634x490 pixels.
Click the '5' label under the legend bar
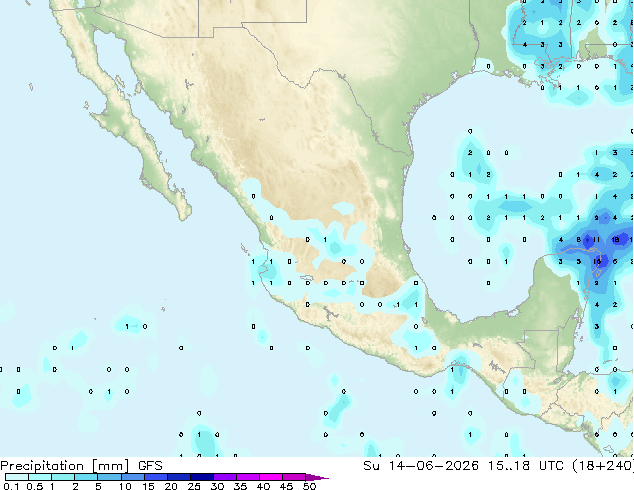(98, 486)
